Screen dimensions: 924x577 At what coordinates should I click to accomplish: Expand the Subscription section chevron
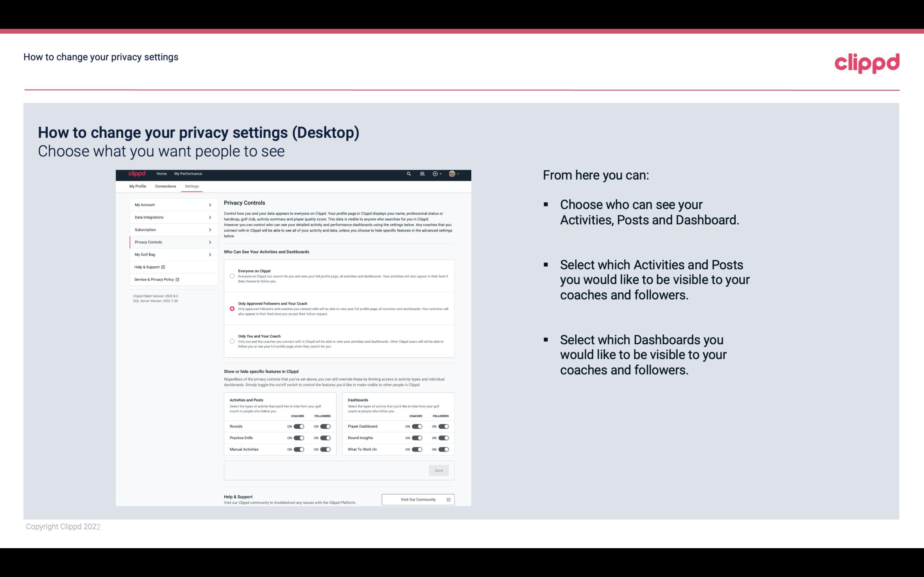[210, 229]
